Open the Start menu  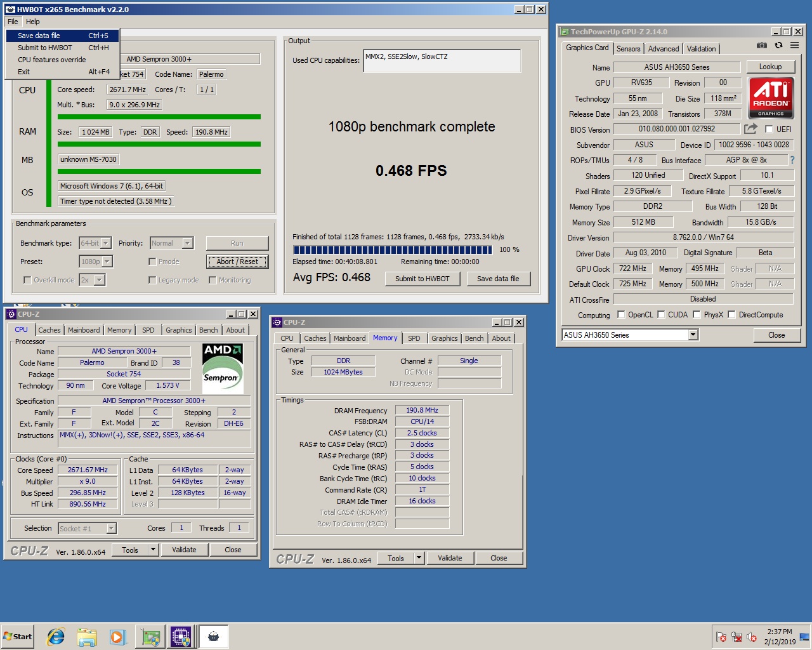click(17, 637)
